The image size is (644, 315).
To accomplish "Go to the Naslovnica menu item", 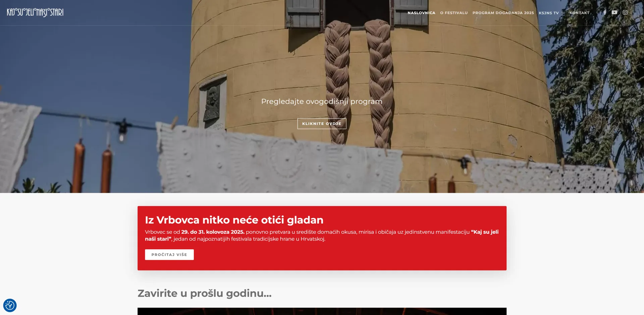I will (x=421, y=13).
